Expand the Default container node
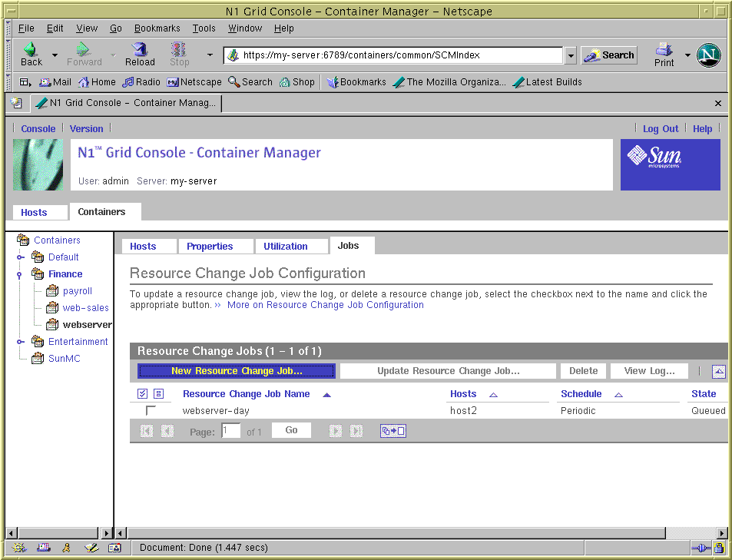The image size is (732, 560). coord(20,257)
